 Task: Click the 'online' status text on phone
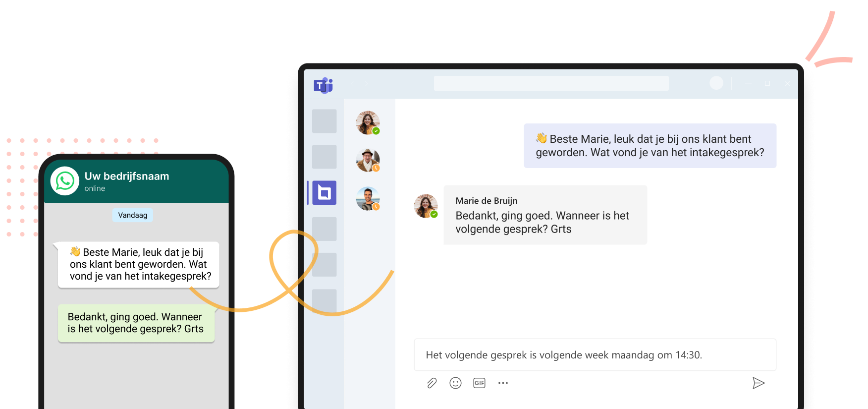tap(95, 188)
